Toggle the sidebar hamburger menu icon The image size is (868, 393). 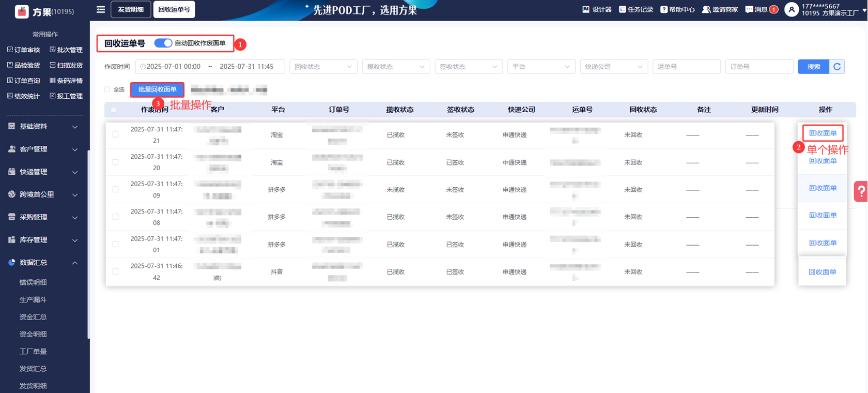[x=101, y=9]
